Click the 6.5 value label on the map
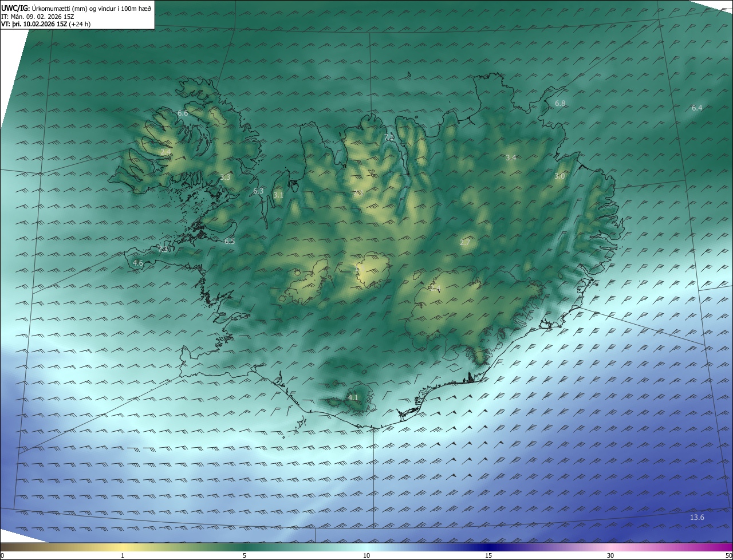This screenshot has height=560, width=733. pos(230,242)
